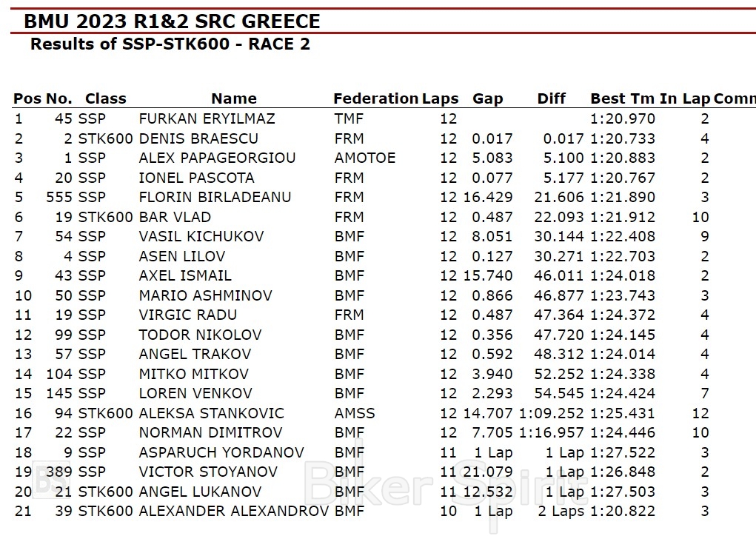The height and width of the screenshot is (536, 756).
Task: Click the Best Tm column header
Action: coord(623,98)
